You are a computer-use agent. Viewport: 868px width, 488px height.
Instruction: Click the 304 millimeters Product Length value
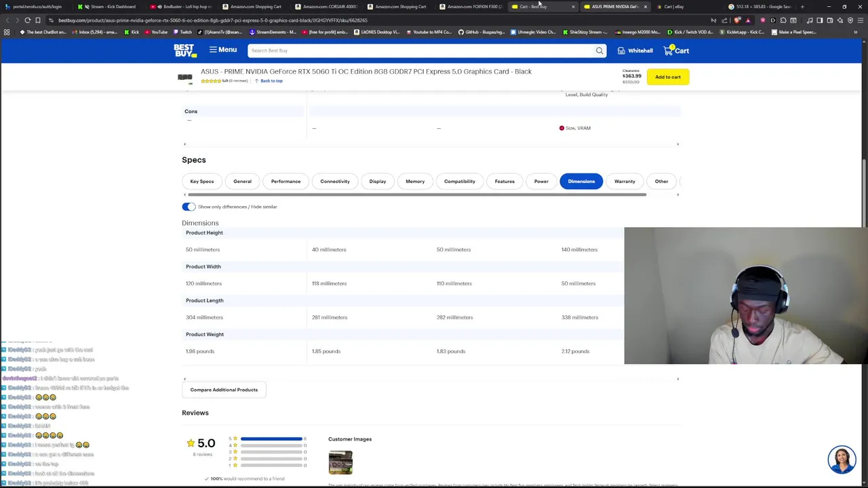click(x=204, y=317)
